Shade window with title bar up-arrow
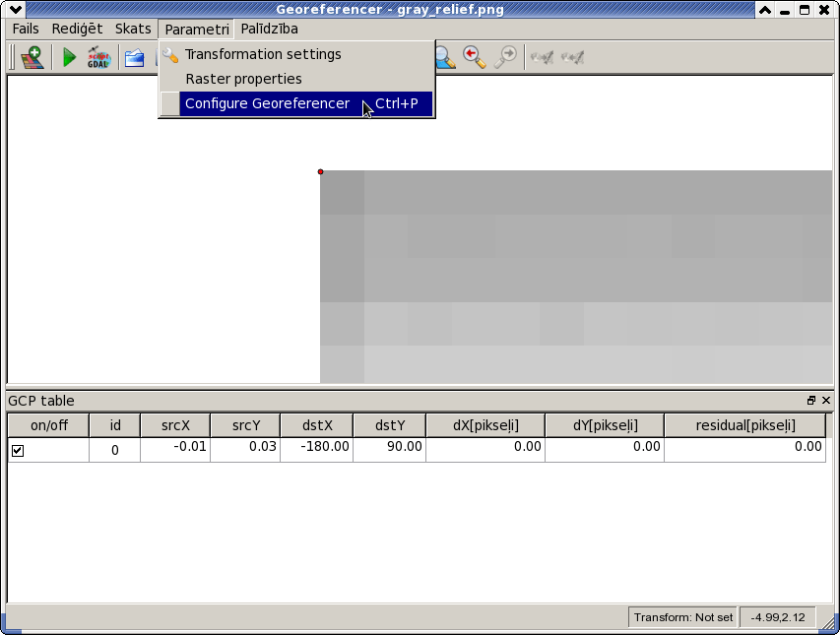840x635 pixels. [x=765, y=10]
